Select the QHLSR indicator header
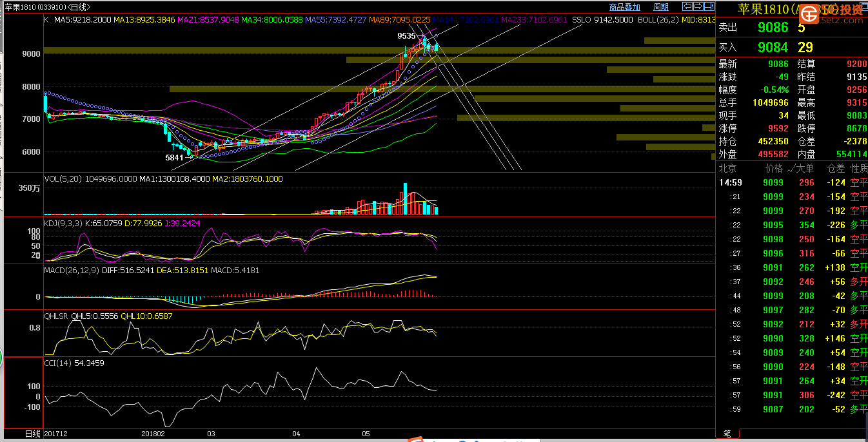This screenshot has height=442, width=868. click(x=57, y=316)
